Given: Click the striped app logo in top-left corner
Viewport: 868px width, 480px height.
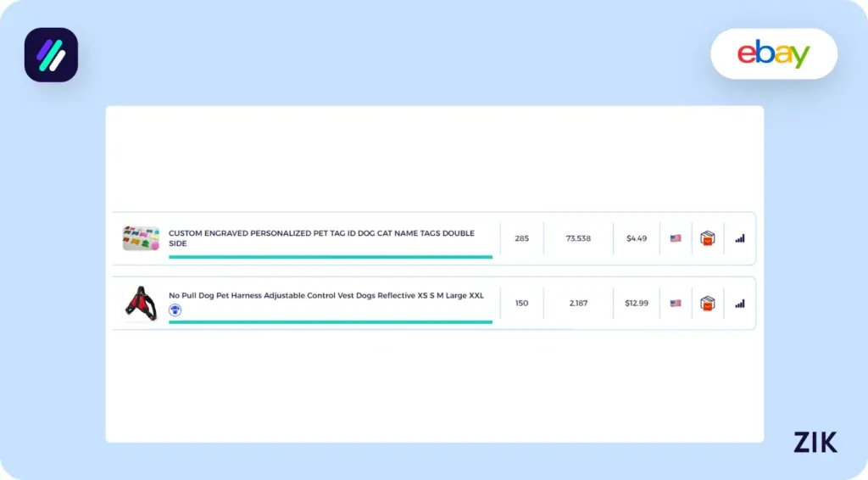Looking at the screenshot, I should click(x=51, y=55).
